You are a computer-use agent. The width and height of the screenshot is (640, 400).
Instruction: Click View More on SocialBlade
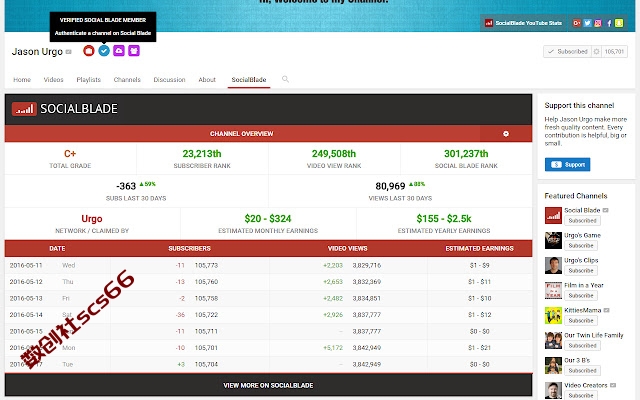click(268, 385)
